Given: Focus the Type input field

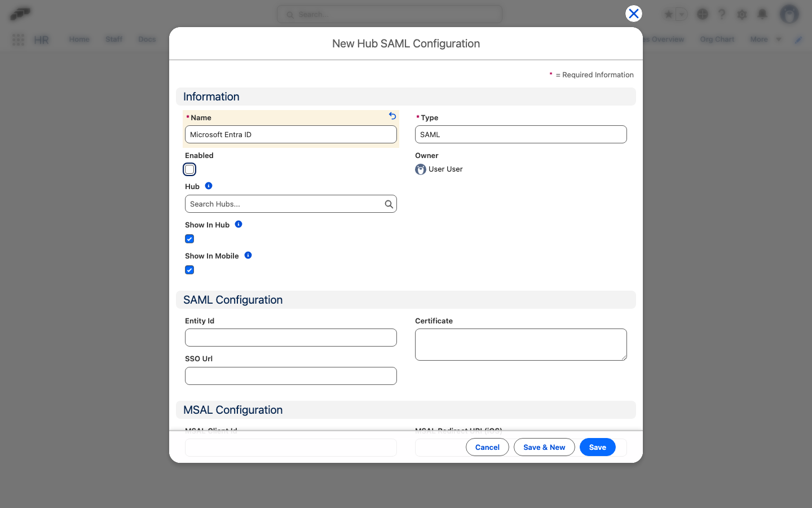Looking at the screenshot, I should click(x=521, y=134).
